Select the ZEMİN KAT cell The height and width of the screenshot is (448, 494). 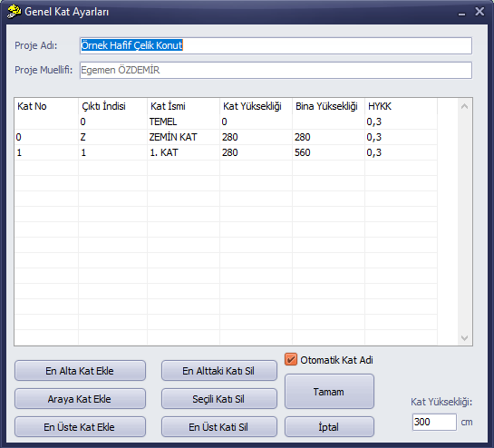[x=184, y=137]
